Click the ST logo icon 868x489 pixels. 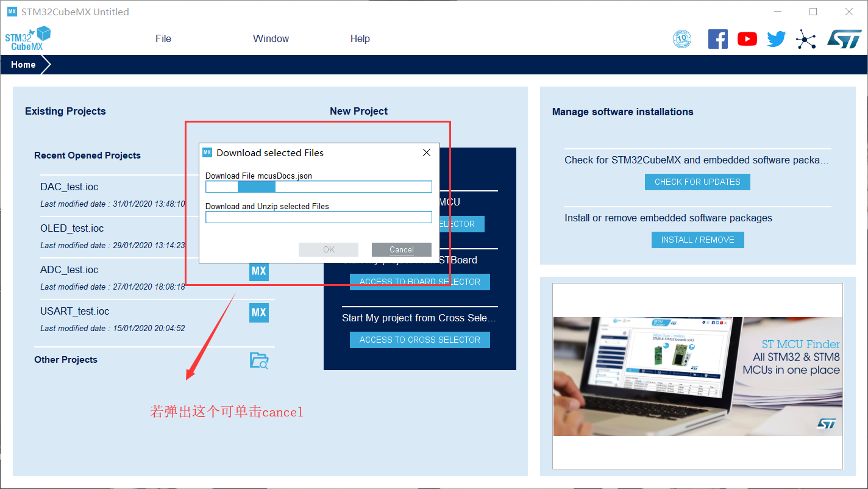click(x=844, y=39)
